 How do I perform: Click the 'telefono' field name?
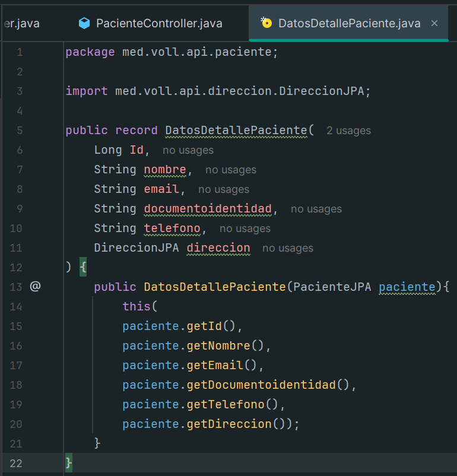click(172, 229)
